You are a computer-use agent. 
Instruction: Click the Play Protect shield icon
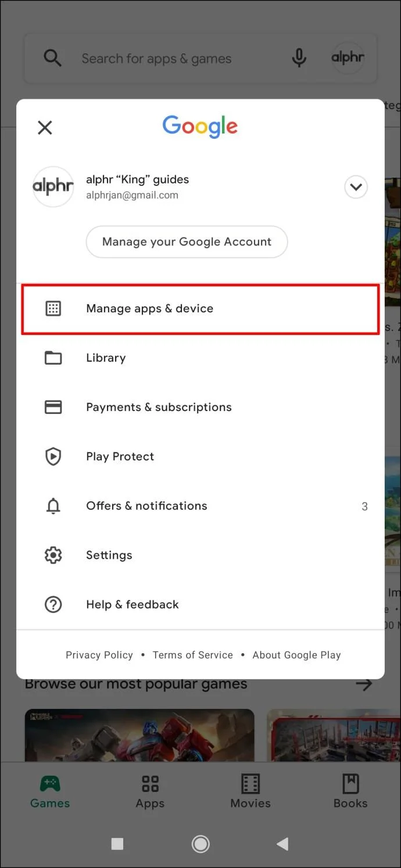click(53, 456)
